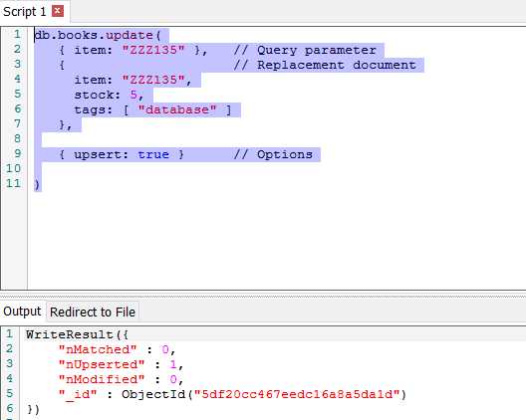Select the Script 1 tab
The width and height of the screenshot is (526, 420).
click(x=24, y=12)
